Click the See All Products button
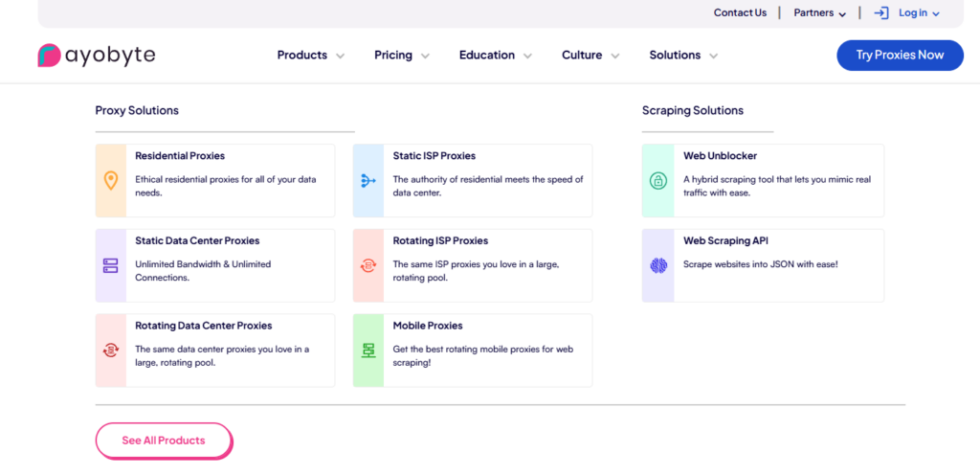The width and height of the screenshot is (980, 475). (x=164, y=441)
